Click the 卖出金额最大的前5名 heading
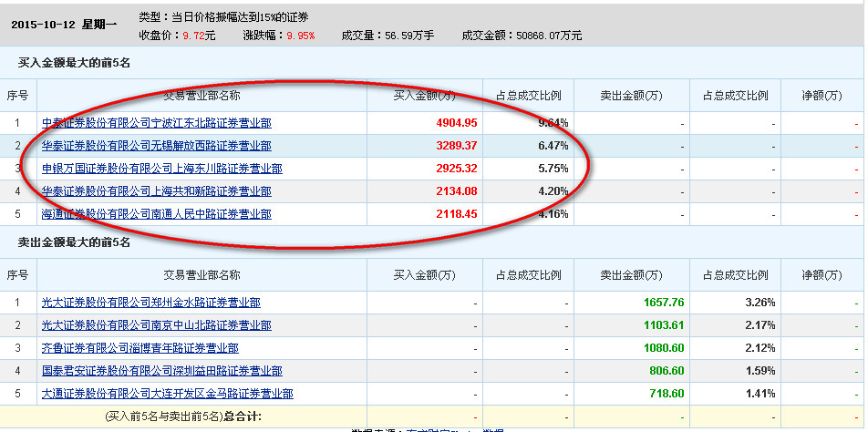868x432 pixels. 74,242
